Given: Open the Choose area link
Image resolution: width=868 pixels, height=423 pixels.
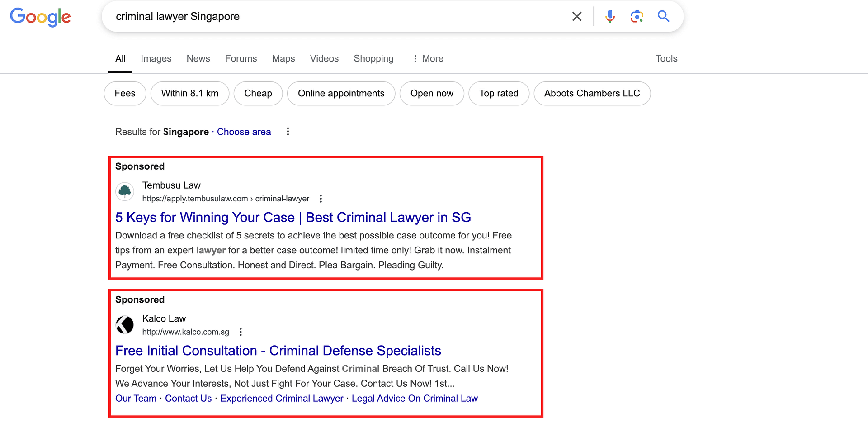Looking at the screenshot, I should (244, 132).
